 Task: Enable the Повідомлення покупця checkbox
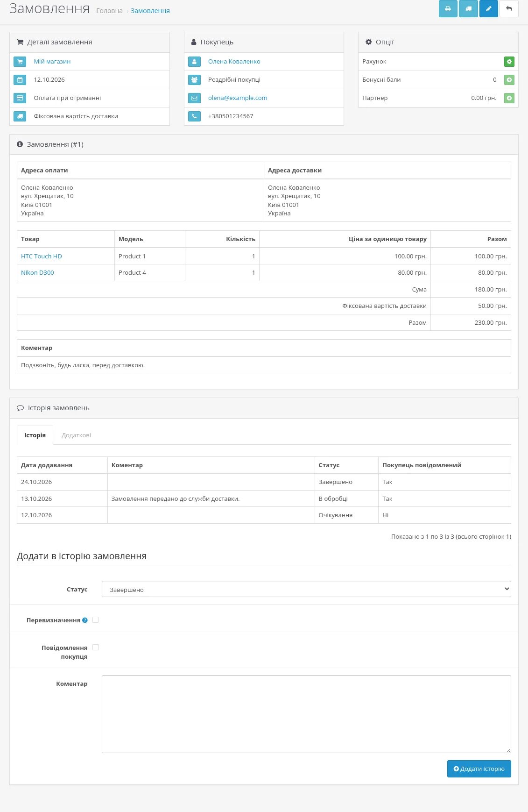point(96,648)
